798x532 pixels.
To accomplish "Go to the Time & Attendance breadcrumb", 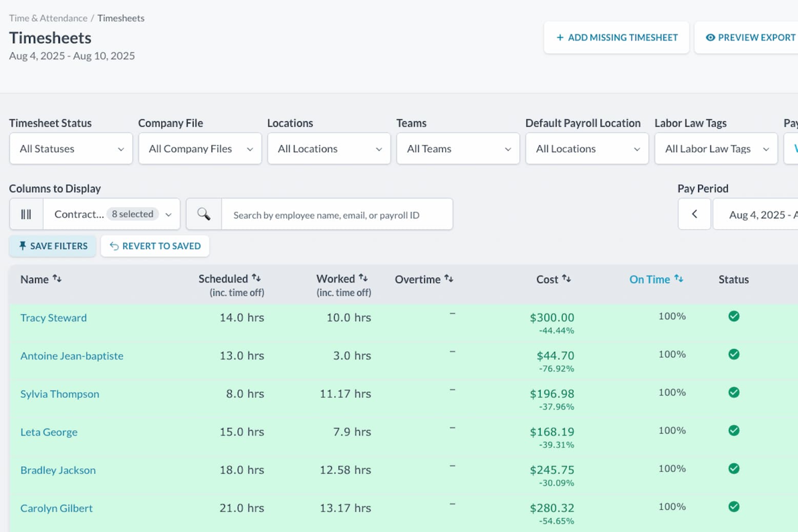I will tap(48, 18).
